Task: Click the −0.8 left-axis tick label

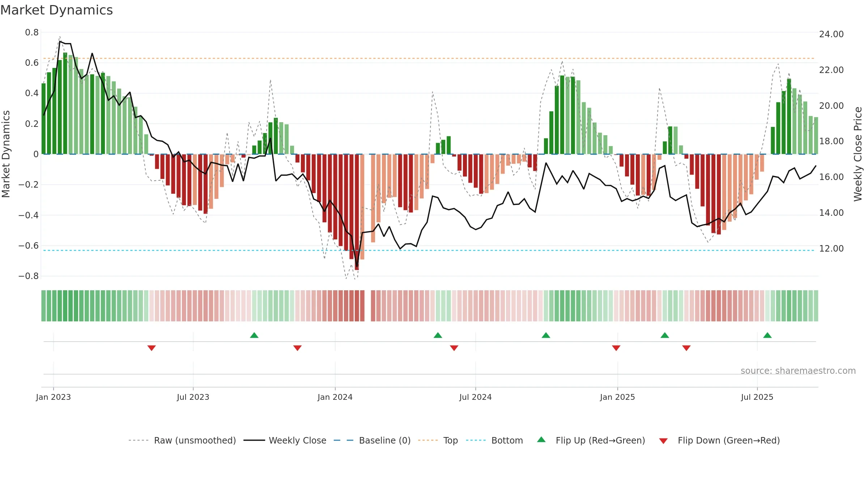Action: tap(29, 276)
